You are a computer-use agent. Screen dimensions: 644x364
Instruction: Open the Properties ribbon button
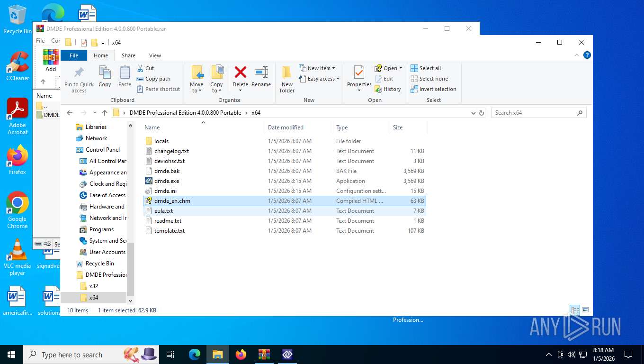click(x=359, y=79)
